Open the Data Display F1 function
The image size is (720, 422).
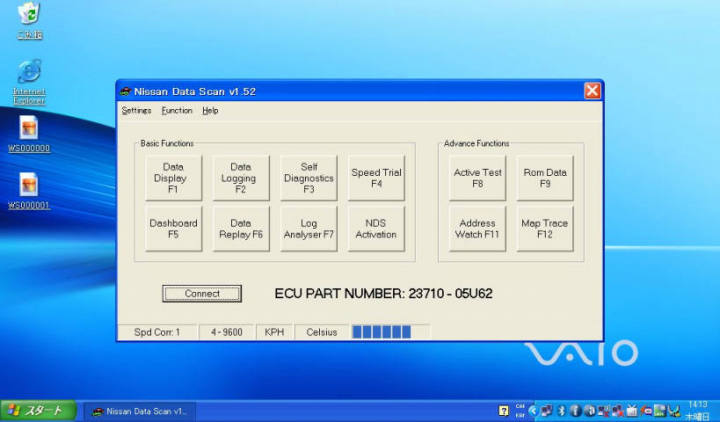174,178
